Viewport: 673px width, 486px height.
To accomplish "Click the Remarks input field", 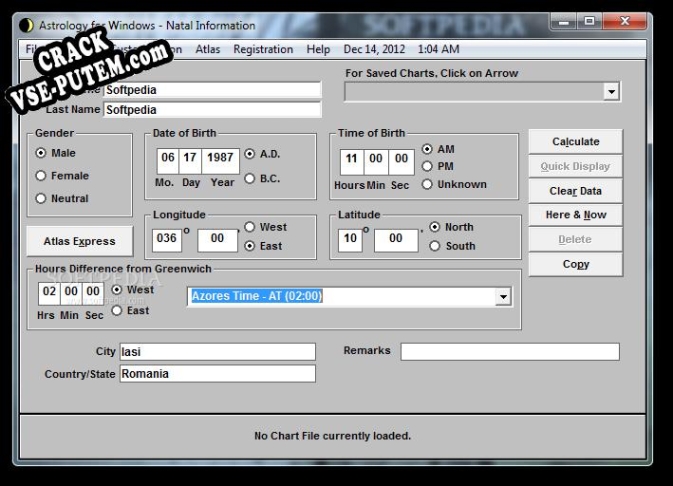I will pos(510,352).
